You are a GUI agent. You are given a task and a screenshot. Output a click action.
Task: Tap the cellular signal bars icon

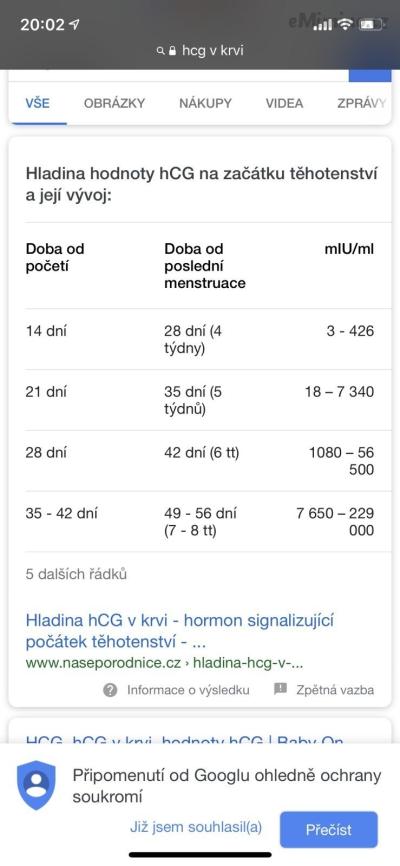[x=323, y=24]
